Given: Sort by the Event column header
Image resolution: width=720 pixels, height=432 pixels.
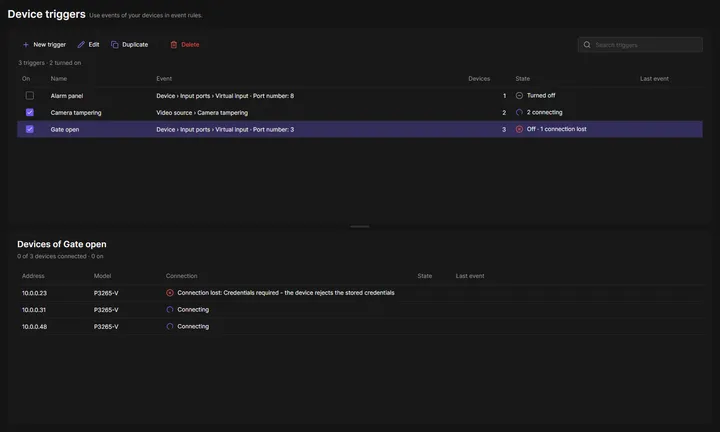Looking at the screenshot, I should click(x=164, y=79).
